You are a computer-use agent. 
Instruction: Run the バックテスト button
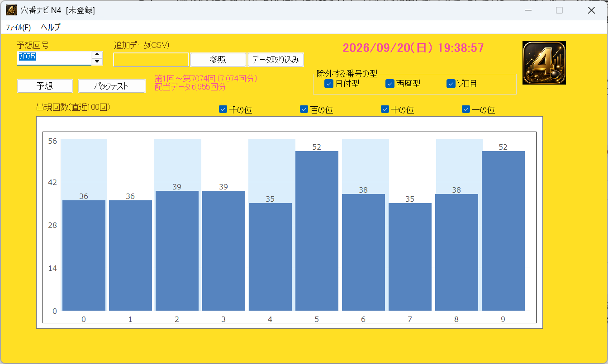[x=112, y=86]
